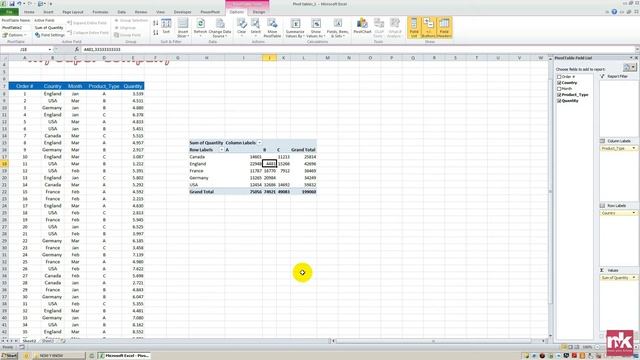Click the Excel Help question mark icon
Screen dimensions: 640x360
coord(614,12)
